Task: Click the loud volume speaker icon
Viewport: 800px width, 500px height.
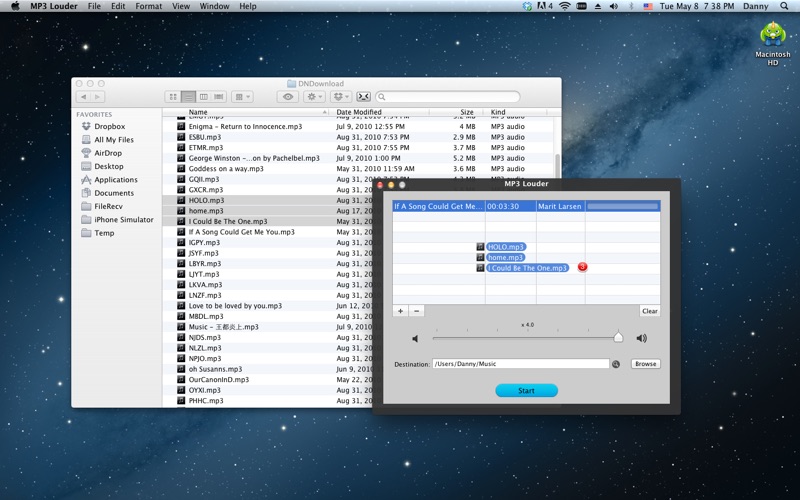Action: [x=641, y=338]
